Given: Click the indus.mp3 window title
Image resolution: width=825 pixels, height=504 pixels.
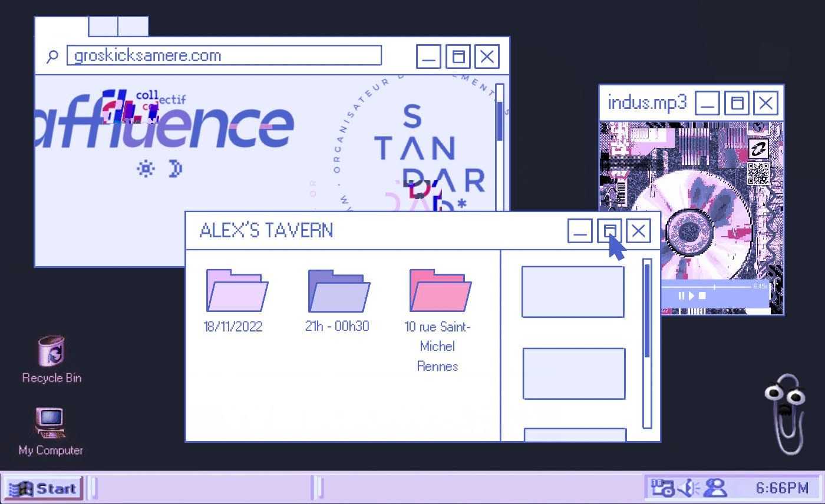Looking at the screenshot, I should [647, 102].
